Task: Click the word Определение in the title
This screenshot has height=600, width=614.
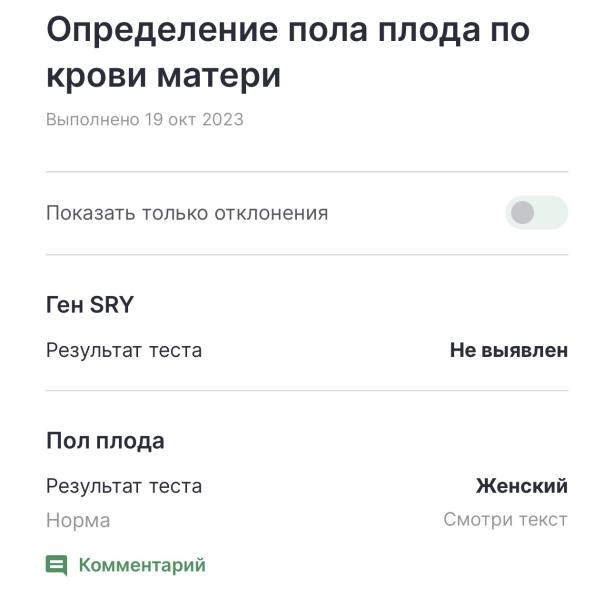Action: click(x=163, y=31)
